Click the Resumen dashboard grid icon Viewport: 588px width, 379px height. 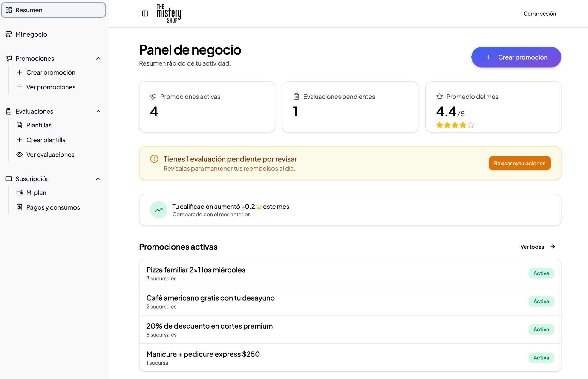[9, 10]
